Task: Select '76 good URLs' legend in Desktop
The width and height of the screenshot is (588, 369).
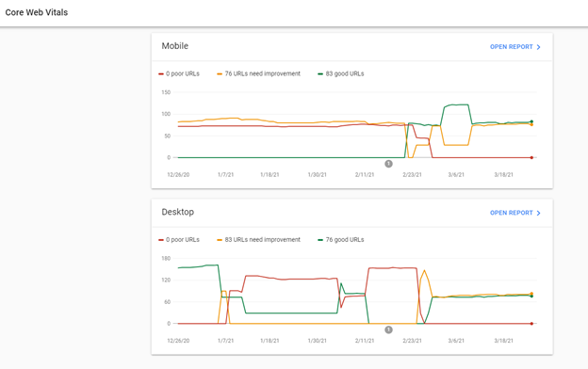Action: (341, 240)
